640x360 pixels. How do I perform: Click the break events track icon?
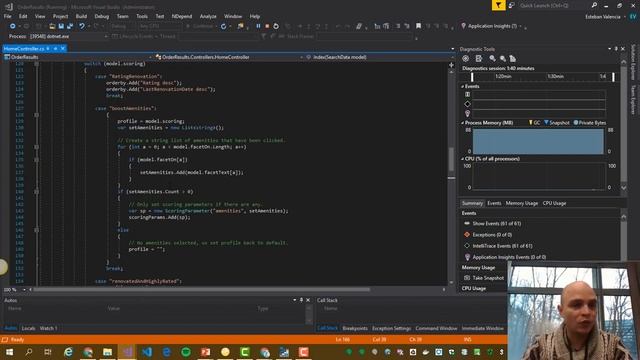coord(467,94)
